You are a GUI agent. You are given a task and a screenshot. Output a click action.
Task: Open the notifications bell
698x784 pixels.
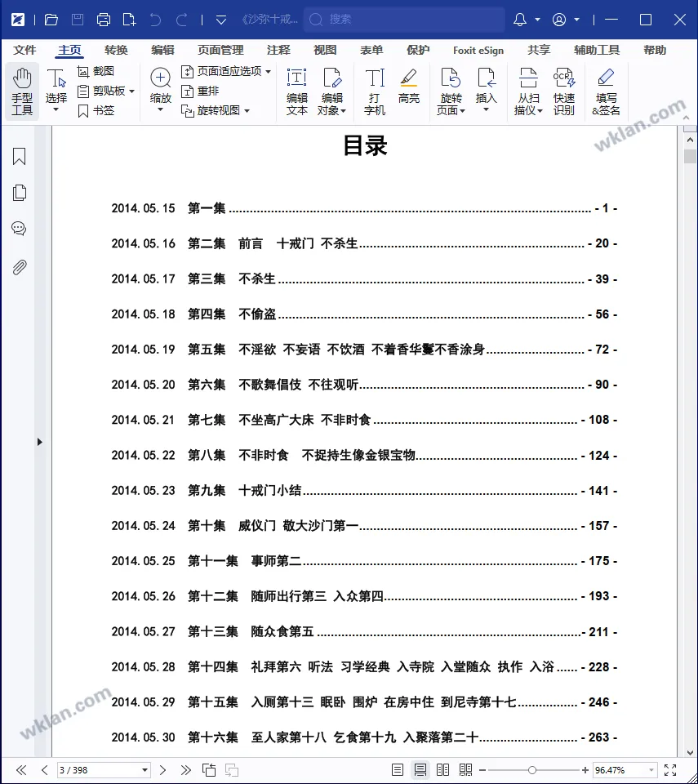(520, 20)
